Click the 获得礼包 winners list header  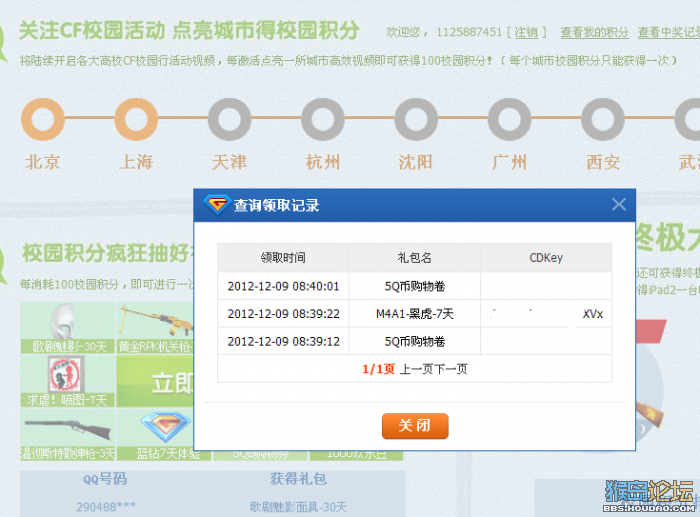[298, 479]
